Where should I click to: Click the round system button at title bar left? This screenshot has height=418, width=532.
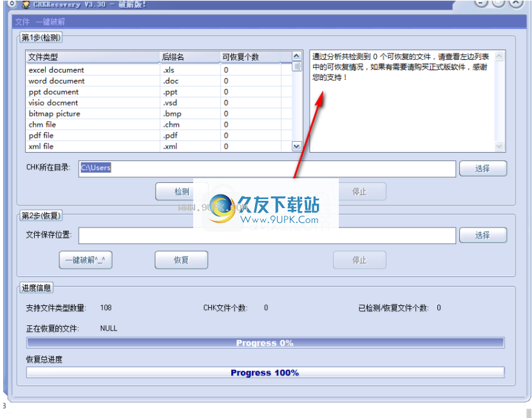pos(12,4)
